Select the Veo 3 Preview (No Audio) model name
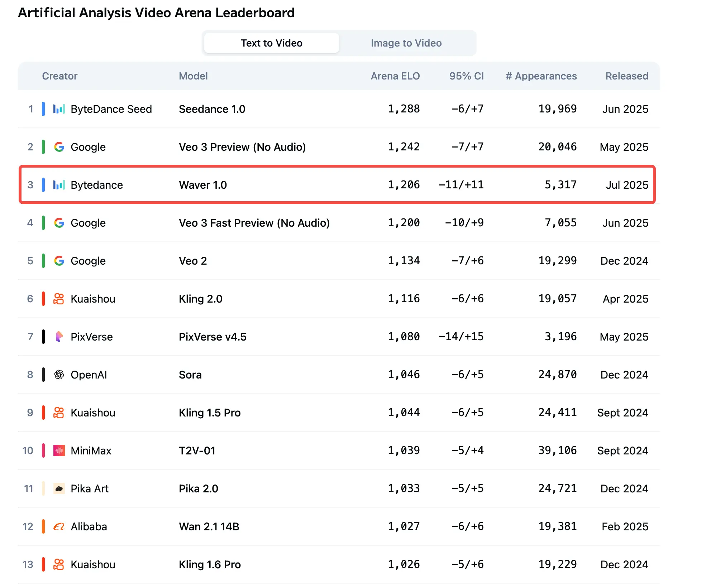 pyautogui.click(x=242, y=147)
